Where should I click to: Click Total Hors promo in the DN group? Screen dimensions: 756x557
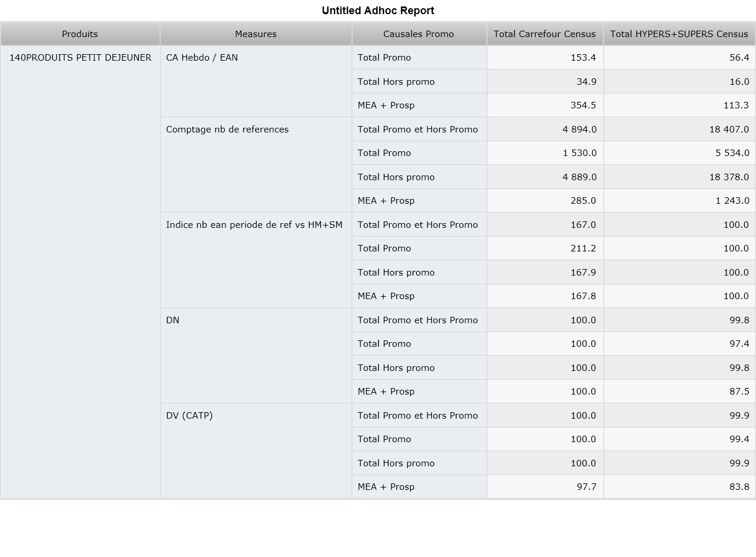click(x=419, y=367)
